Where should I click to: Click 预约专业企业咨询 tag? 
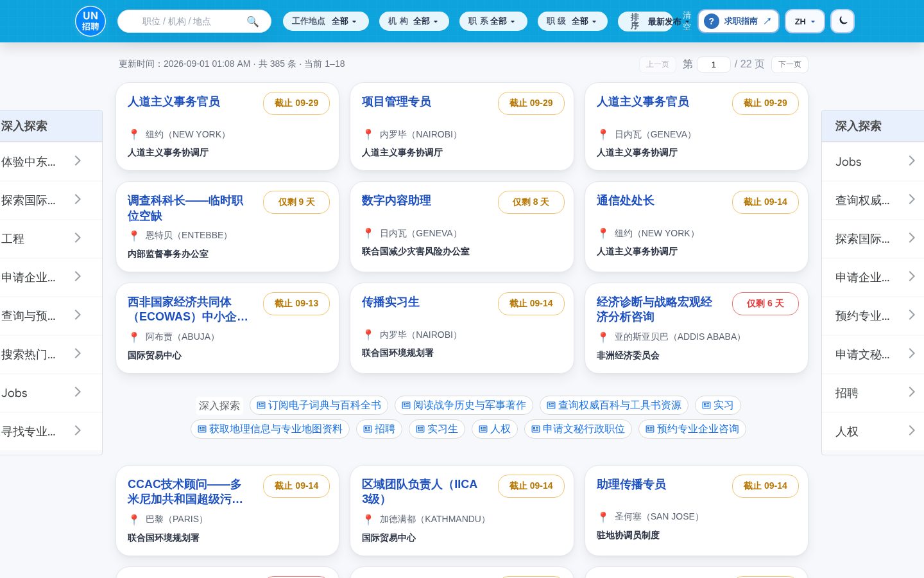(x=692, y=429)
